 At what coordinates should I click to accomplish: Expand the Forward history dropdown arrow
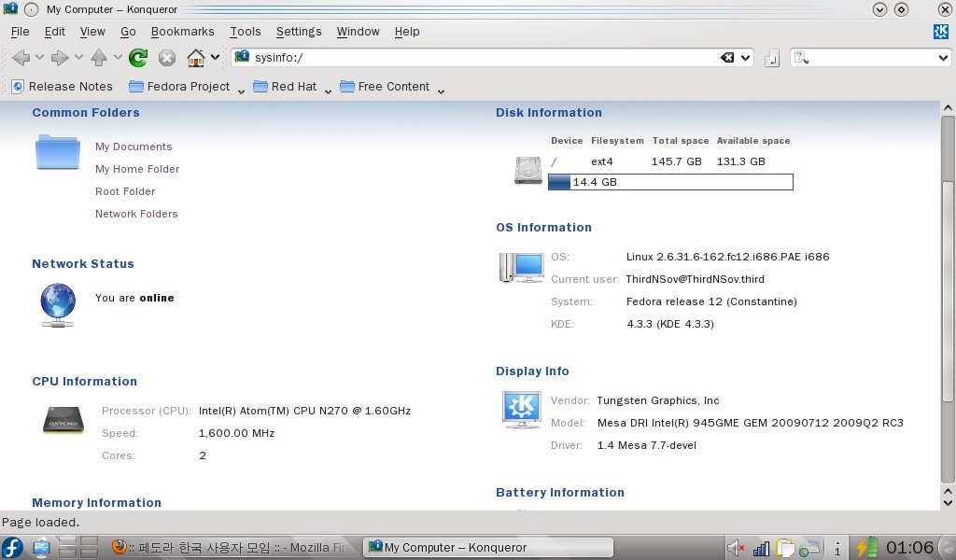[78, 57]
